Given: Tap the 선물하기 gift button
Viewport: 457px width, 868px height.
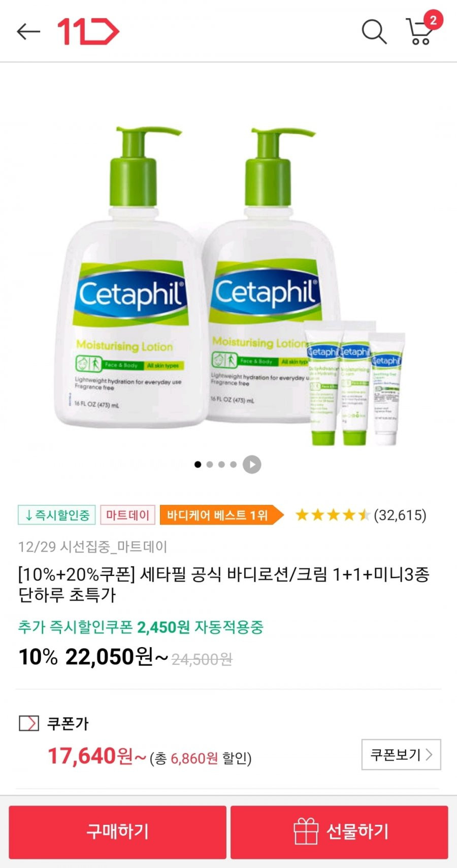Looking at the screenshot, I should (339, 832).
